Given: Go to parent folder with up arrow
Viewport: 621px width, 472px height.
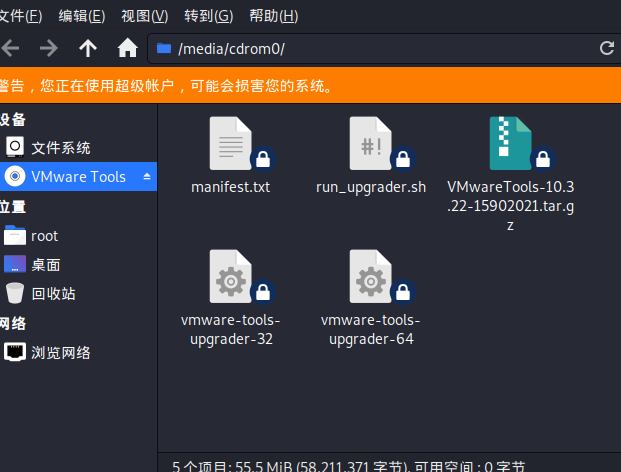Looking at the screenshot, I should coord(88,49).
